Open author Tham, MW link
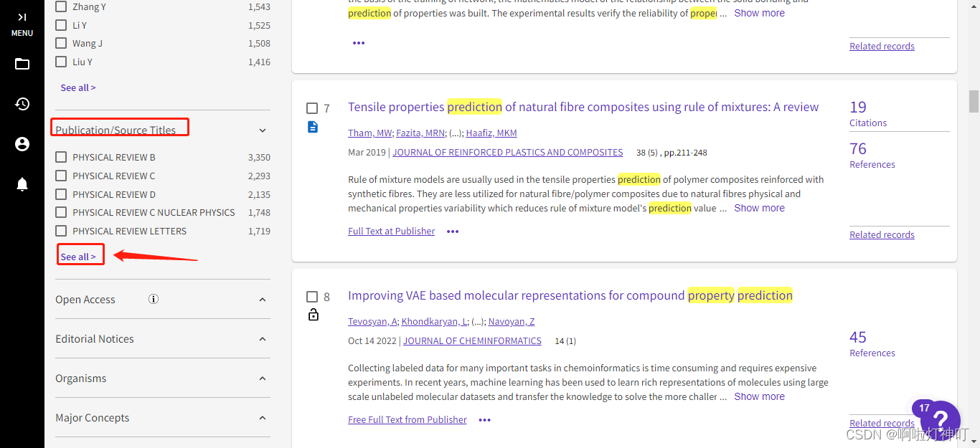 (370, 133)
